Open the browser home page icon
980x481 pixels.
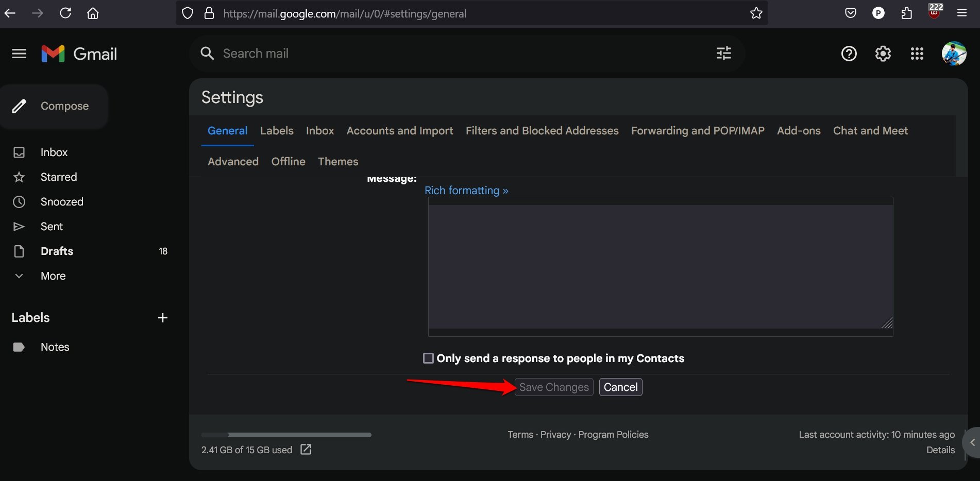(x=93, y=13)
